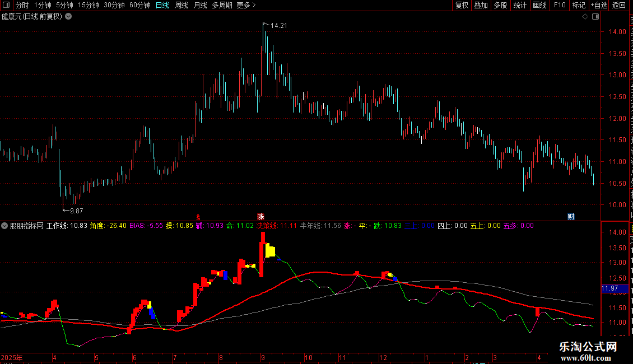Click the 半年线: 11.56 value
The image size is (633, 364).
320,226
